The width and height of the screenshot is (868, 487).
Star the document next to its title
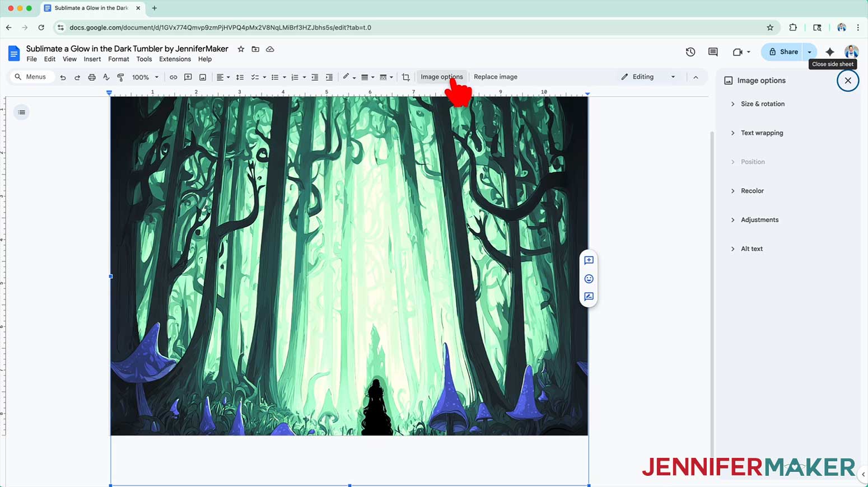pos(241,49)
